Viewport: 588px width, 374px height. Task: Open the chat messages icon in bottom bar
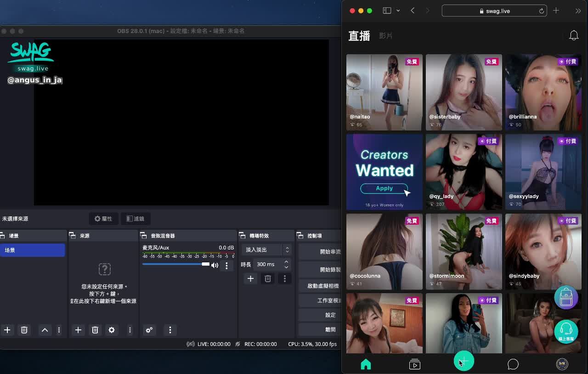(x=513, y=364)
